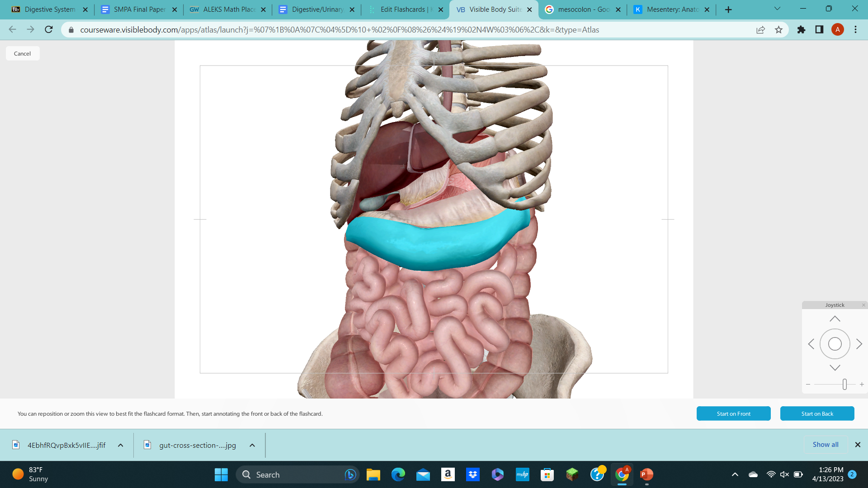Viewport: 868px width, 488px height.
Task: Expand the 4EbhfRQvpBxk5vIIE download chevron
Action: (x=120, y=445)
